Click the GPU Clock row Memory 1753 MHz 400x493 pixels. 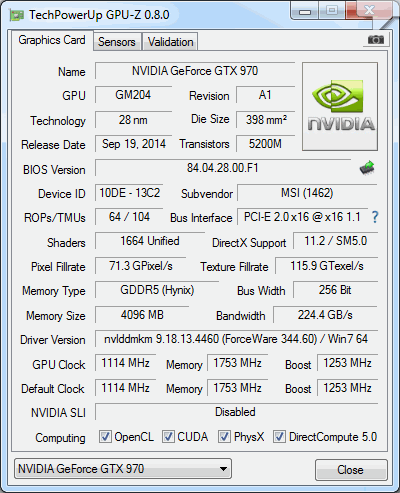pos(237,363)
